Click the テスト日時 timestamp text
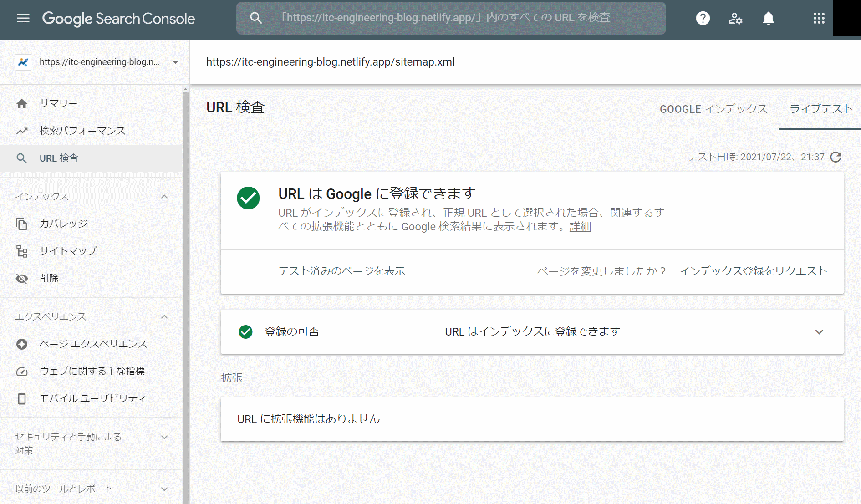The width and height of the screenshot is (861, 504). (x=756, y=157)
